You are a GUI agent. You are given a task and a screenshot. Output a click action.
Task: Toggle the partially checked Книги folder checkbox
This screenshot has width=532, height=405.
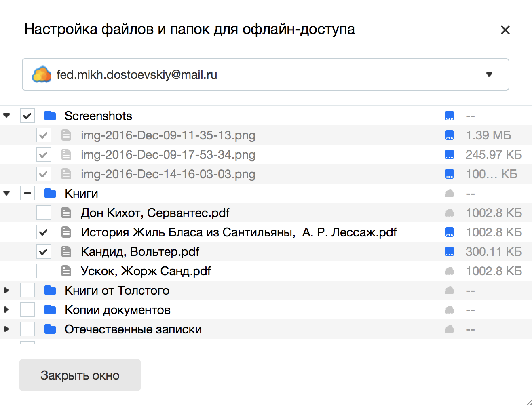(x=27, y=194)
